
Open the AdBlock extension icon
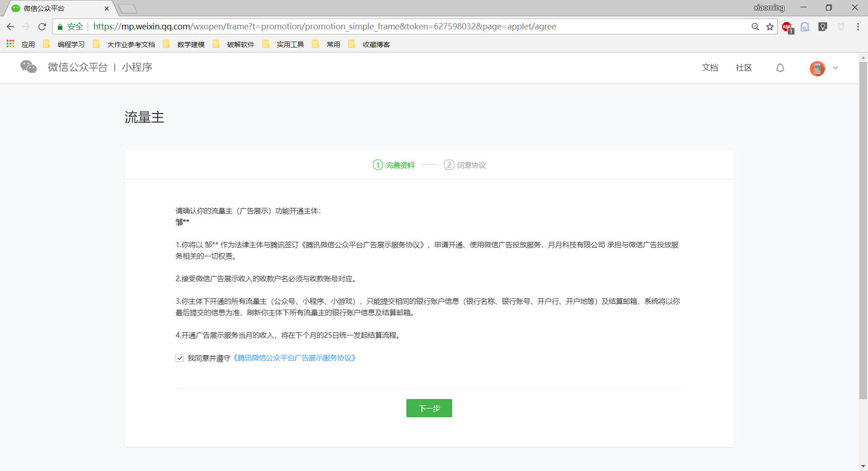(x=788, y=27)
